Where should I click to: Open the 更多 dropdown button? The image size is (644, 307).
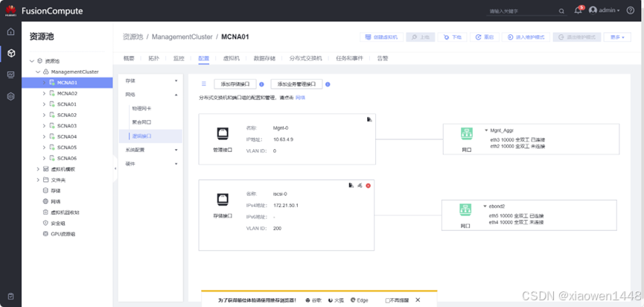(x=617, y=37)
